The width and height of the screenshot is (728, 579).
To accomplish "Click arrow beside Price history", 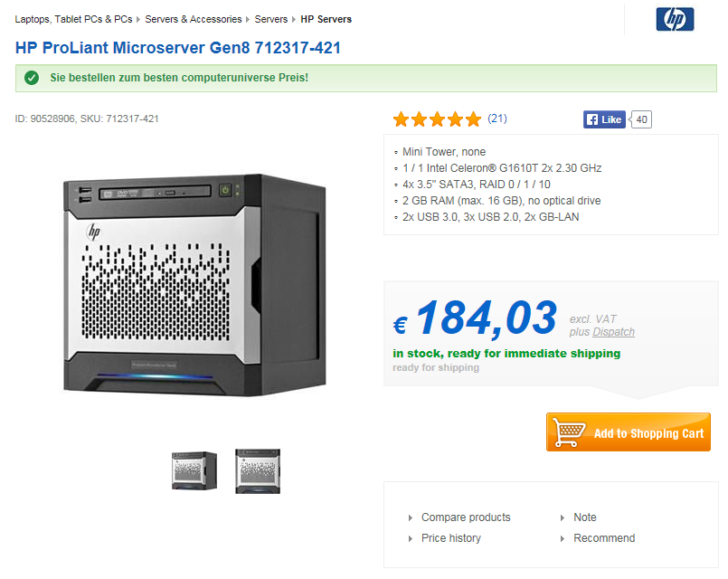I will (411, 538).
